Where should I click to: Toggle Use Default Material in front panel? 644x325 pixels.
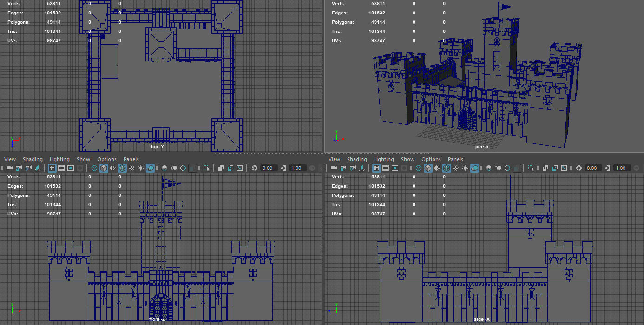coord(113,168)
